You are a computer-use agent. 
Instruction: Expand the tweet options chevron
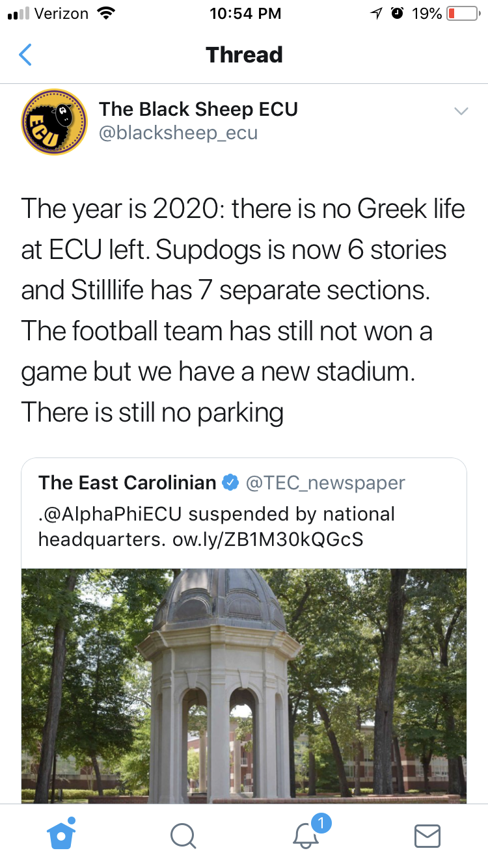461,111
